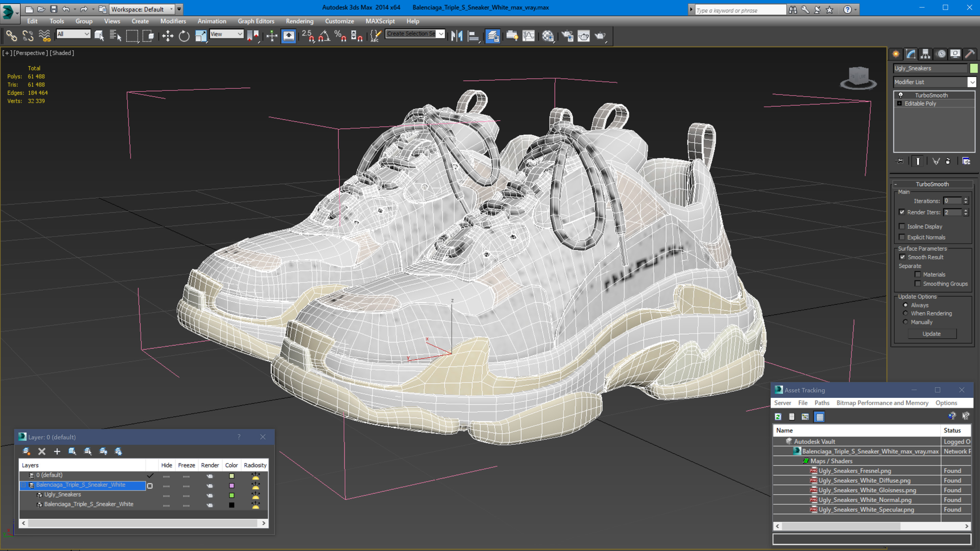The height and width of the screenshot is (551, 980).
Task: Click the Name column header in Asset Tracking
Action: 856,431
